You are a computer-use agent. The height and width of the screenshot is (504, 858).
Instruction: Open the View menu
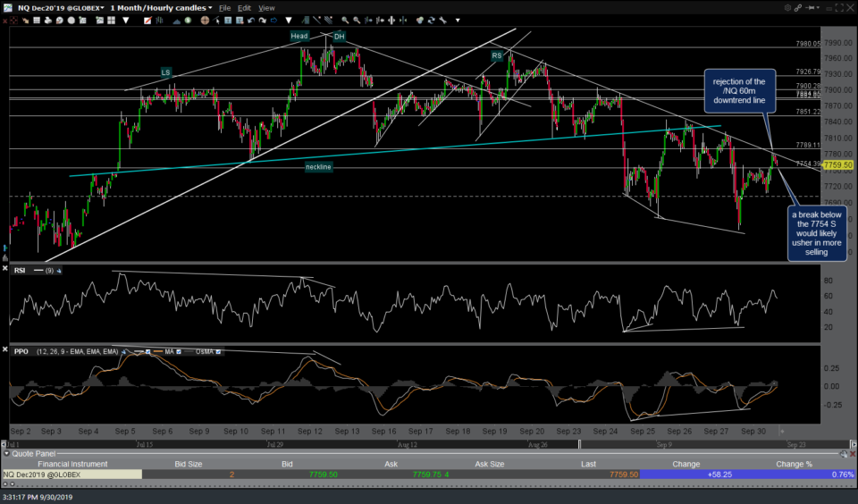tap(266, 8)
